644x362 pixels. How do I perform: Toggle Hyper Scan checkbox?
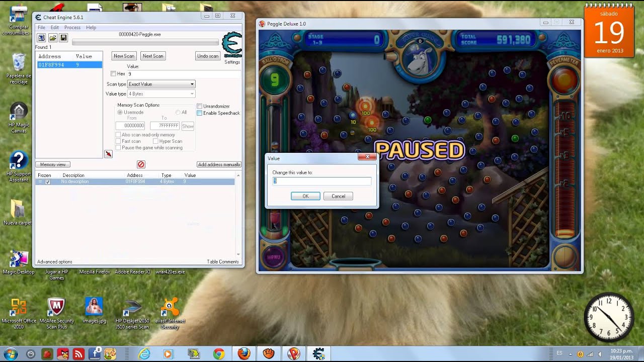point(155,141)
